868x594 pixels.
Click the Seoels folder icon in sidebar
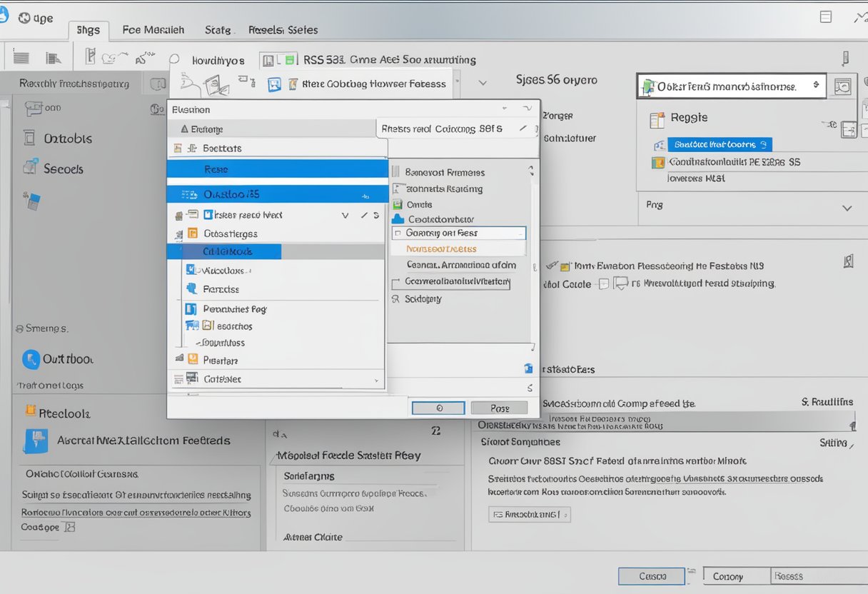click(x=30, y=168)
